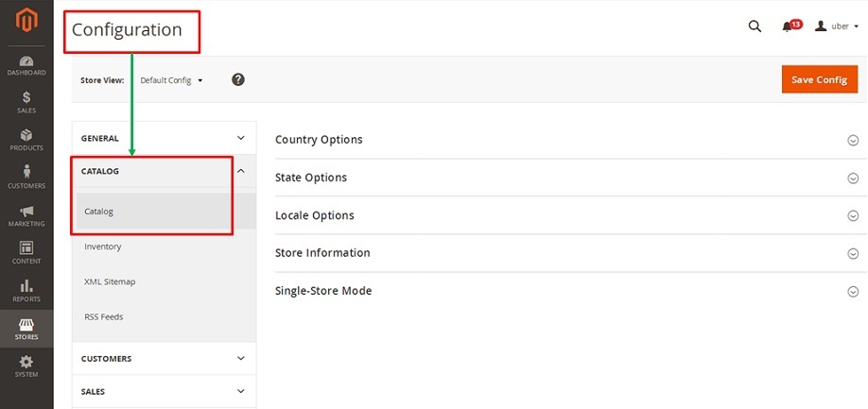Open the notifications bell icon

[x=787, y=26]
